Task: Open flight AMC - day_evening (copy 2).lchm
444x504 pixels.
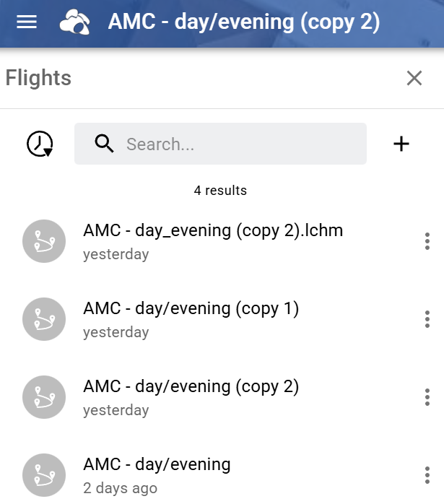Action: 213,231
